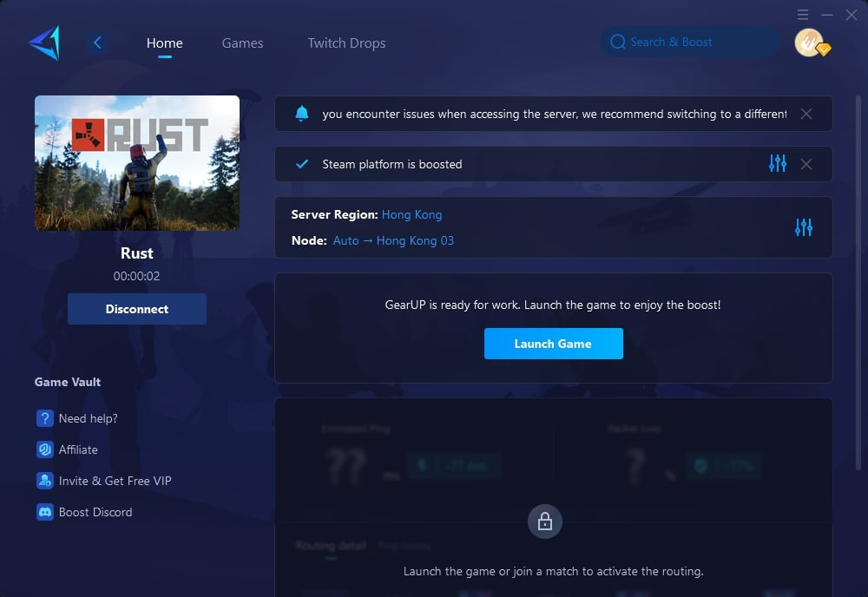Click the Search & Boost field

(x=690, y=42)
